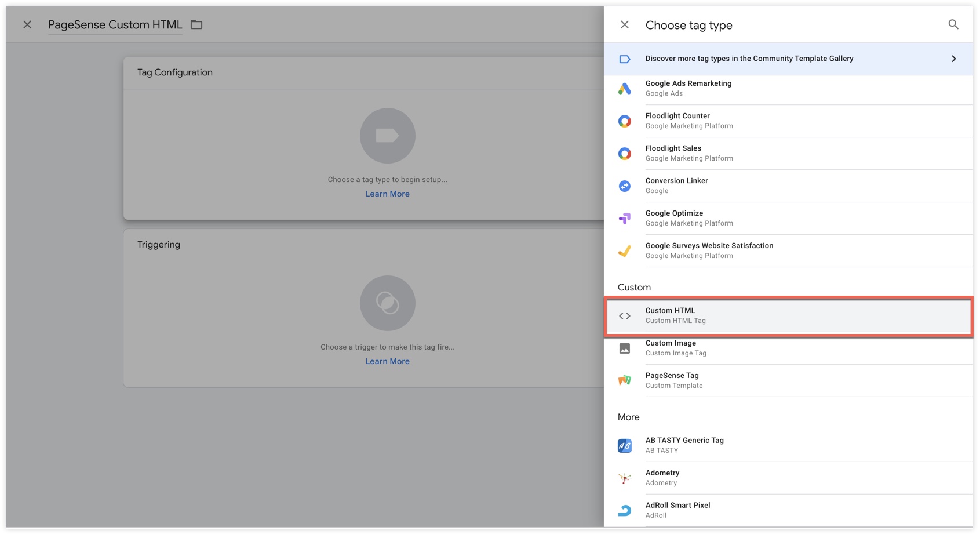This screenshot has width=980, height=534.
Task: Expand the Community Template Gallery chevron
Action: pyautogui.click(x=953, y=59)
